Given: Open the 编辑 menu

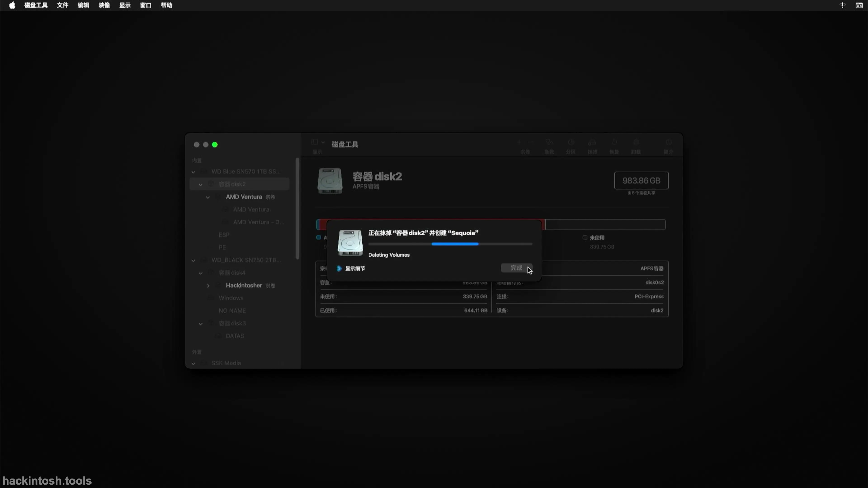Looking at the screenshot, I should point(83,5).
